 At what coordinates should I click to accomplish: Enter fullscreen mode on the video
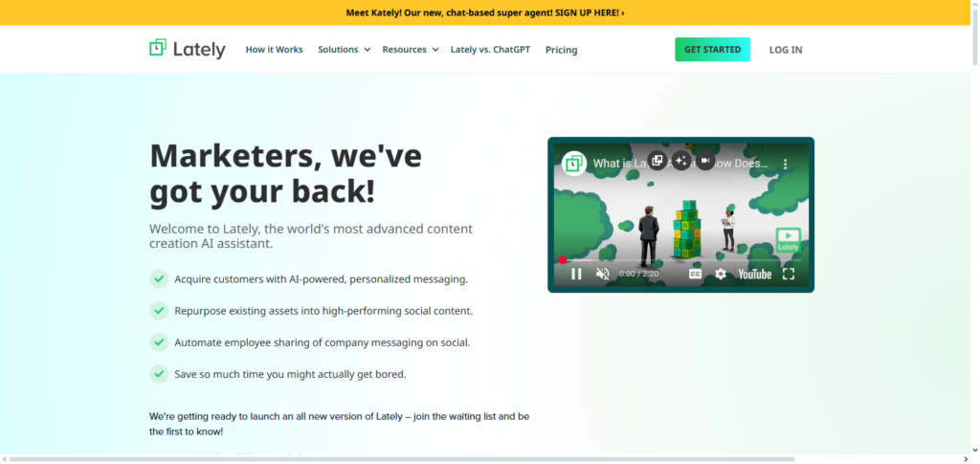tap(789, 274)
